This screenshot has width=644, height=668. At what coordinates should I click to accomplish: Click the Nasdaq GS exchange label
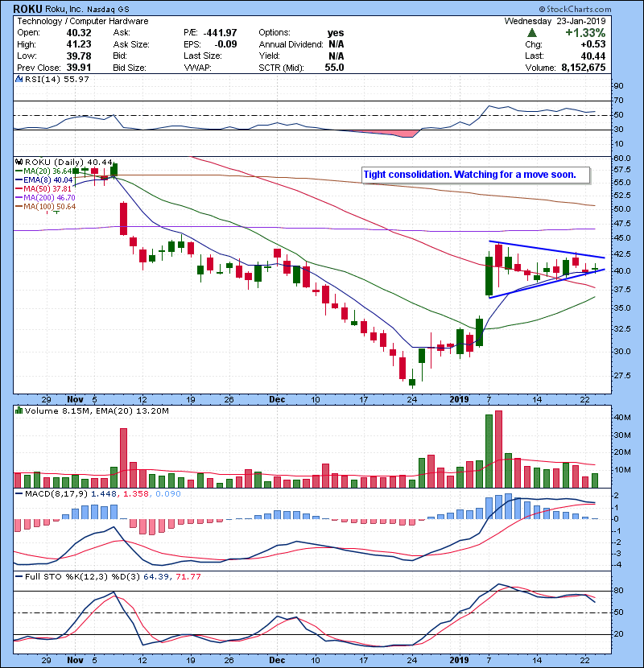click(x=108, y=10)
